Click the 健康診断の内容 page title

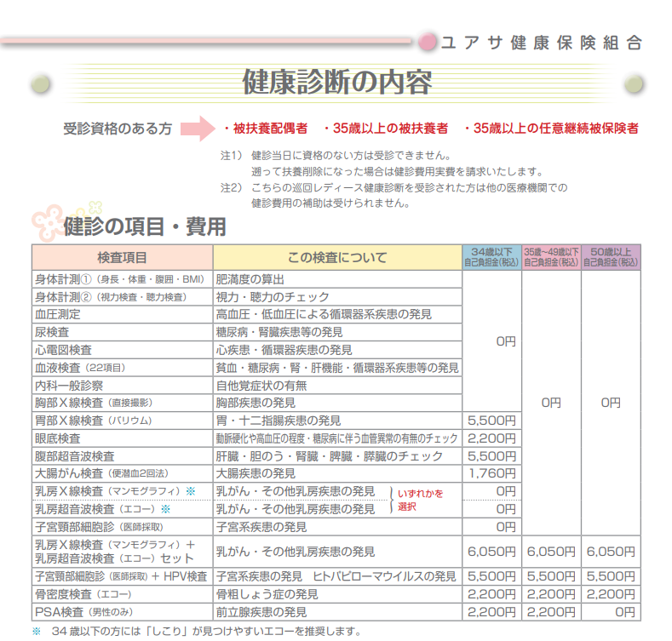[x=336, y=83]
